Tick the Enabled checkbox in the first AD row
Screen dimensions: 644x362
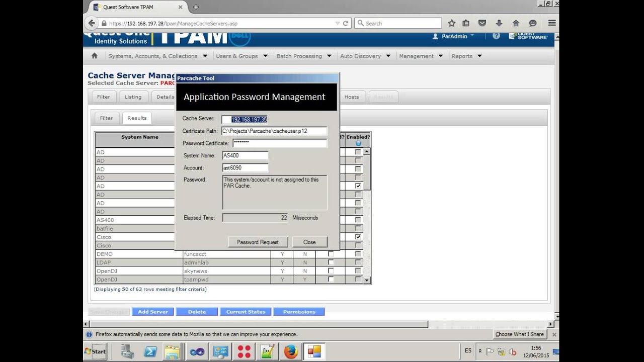coord(358,152)
